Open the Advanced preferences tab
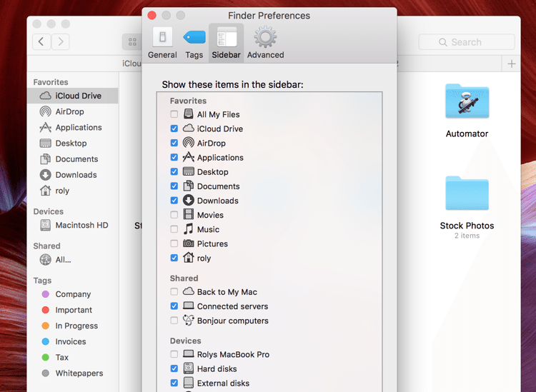This screenshot has height=392, width=536. coord(266,44)
